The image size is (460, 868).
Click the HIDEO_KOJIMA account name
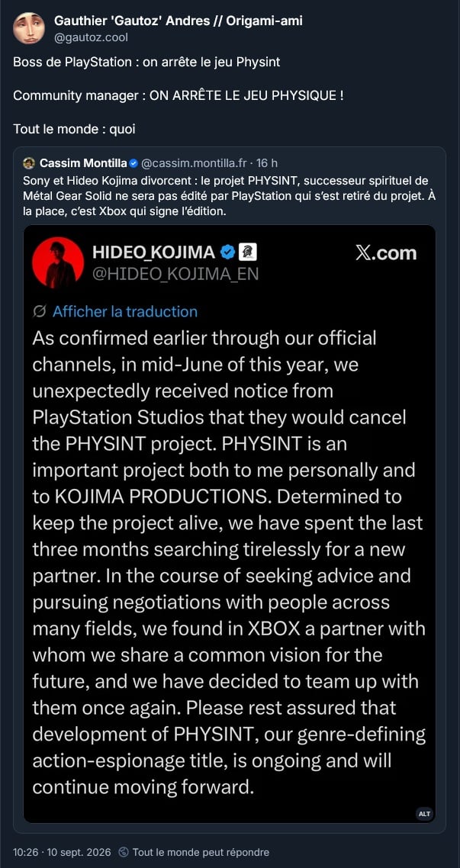pos(154,252)
